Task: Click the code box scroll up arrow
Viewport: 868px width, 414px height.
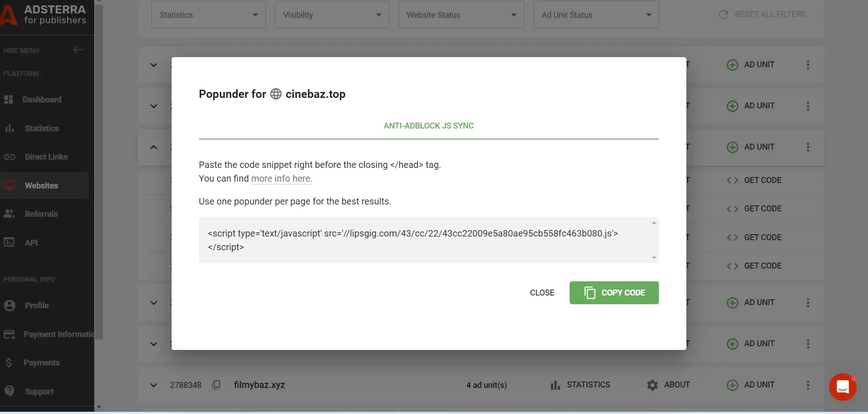Action: (x=654, y=223)
